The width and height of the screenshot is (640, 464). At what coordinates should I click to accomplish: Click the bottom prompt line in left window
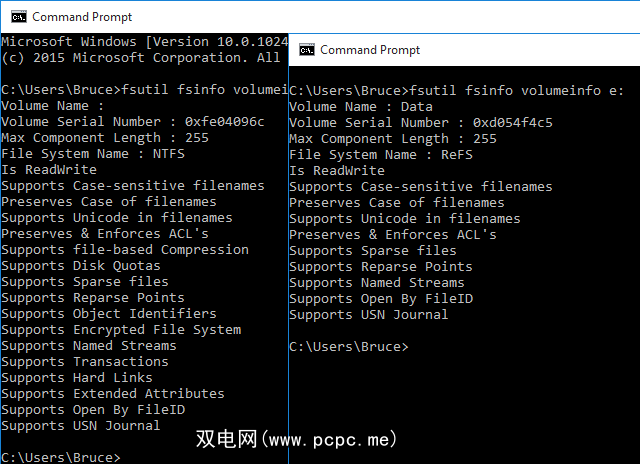point(61,457)
